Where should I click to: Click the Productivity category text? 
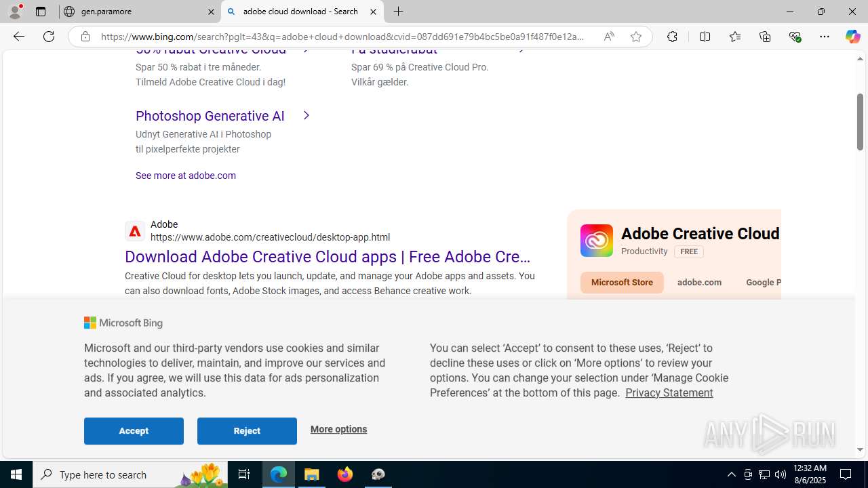point(644,251)
